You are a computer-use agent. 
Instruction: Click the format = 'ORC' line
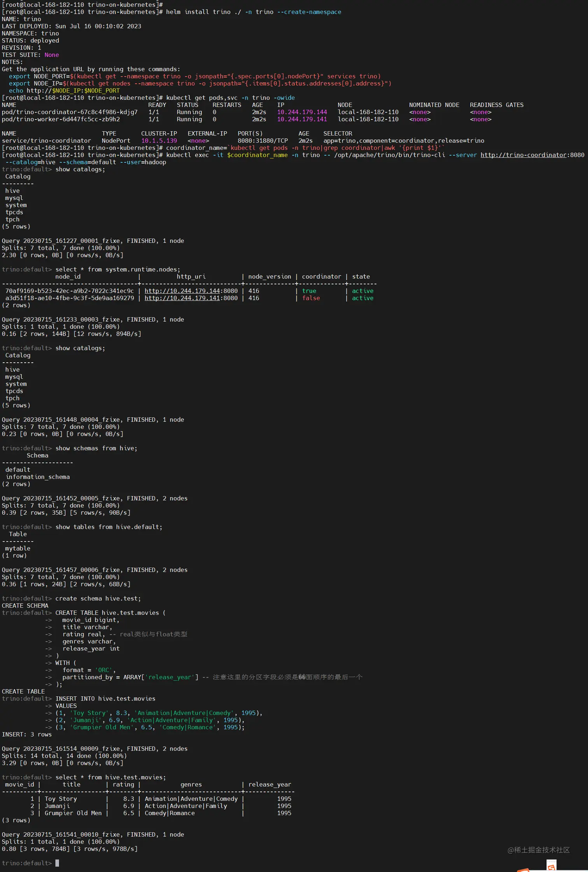point(89,670)
